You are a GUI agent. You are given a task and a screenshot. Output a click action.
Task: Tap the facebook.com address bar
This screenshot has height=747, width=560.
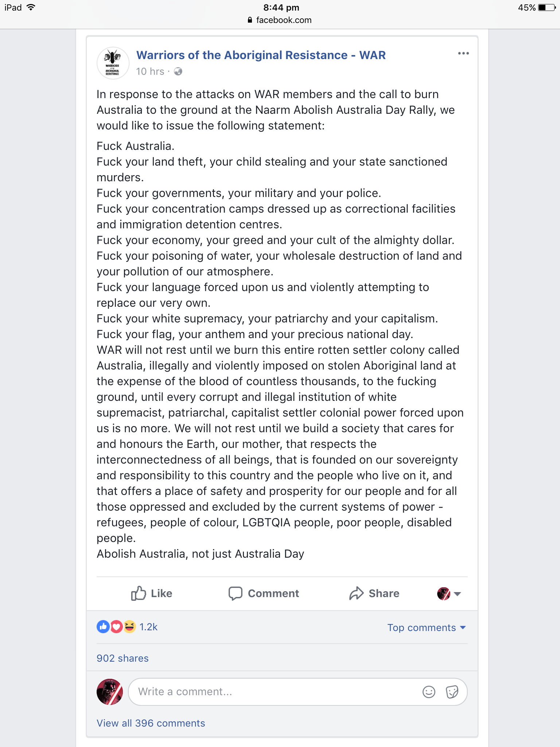280,20
